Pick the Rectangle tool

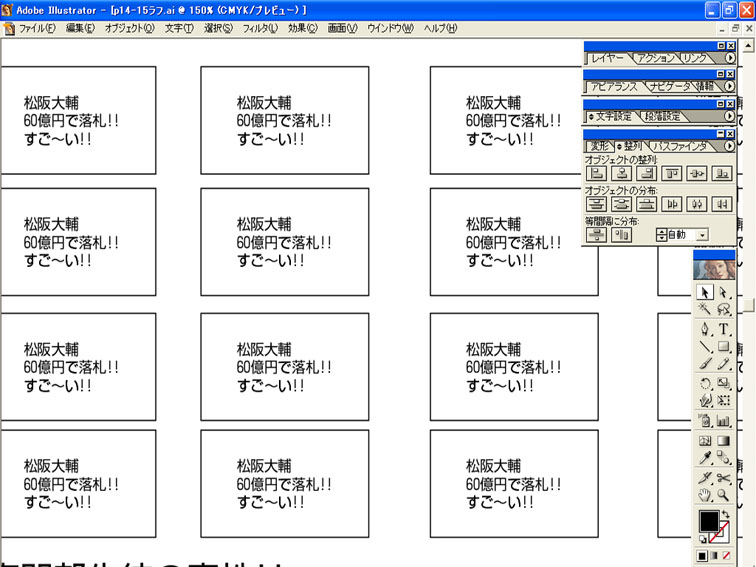tap(723, 347)
